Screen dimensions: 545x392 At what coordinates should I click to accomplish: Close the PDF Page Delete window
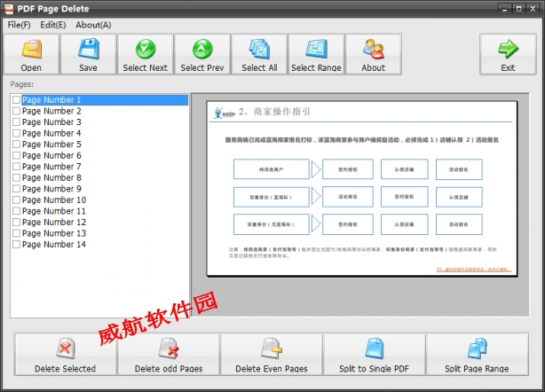533,9
